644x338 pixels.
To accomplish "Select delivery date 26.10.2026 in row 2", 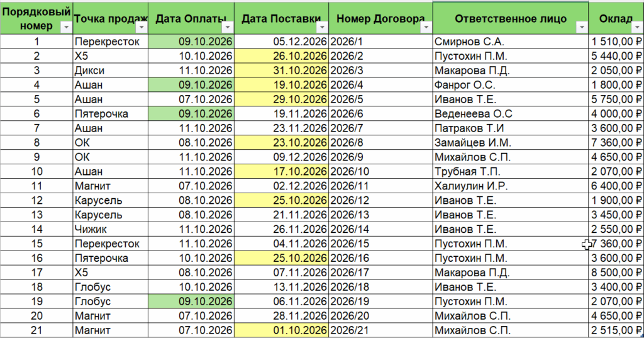I will coord(282,56).
